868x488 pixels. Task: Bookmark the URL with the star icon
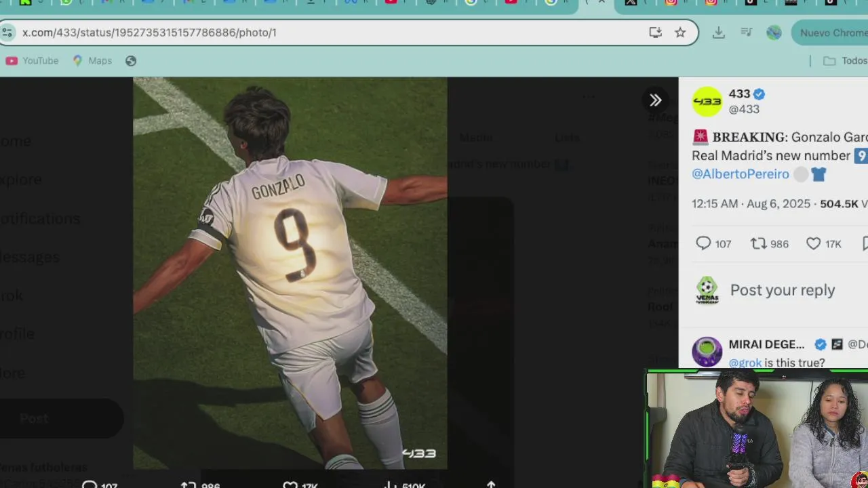point(680,33)
